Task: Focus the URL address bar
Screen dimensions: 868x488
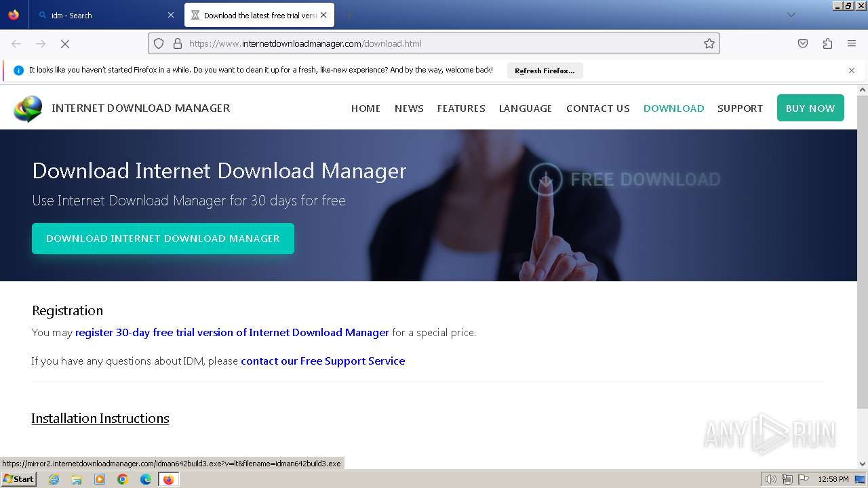Action: click(434, 43)
